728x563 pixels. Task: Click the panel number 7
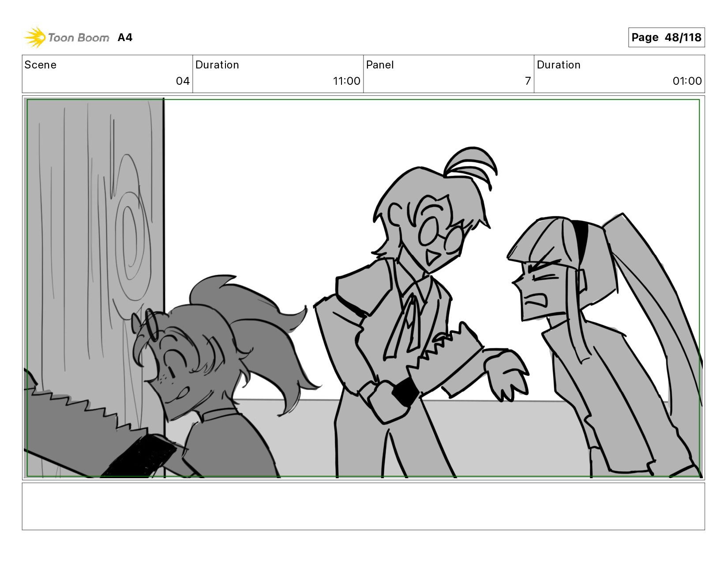click(528, 81)
